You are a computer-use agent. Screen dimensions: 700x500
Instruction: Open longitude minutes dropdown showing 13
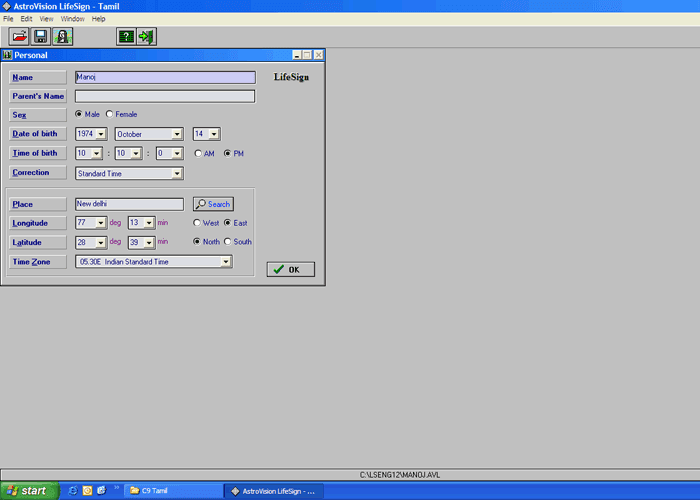(149, 223)
